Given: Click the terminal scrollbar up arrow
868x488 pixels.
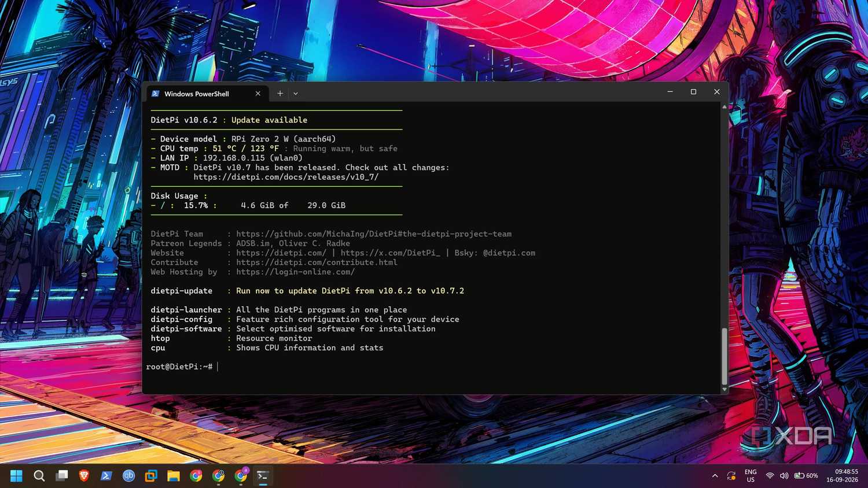Looking at the screenshot, I should coord(724,107).
